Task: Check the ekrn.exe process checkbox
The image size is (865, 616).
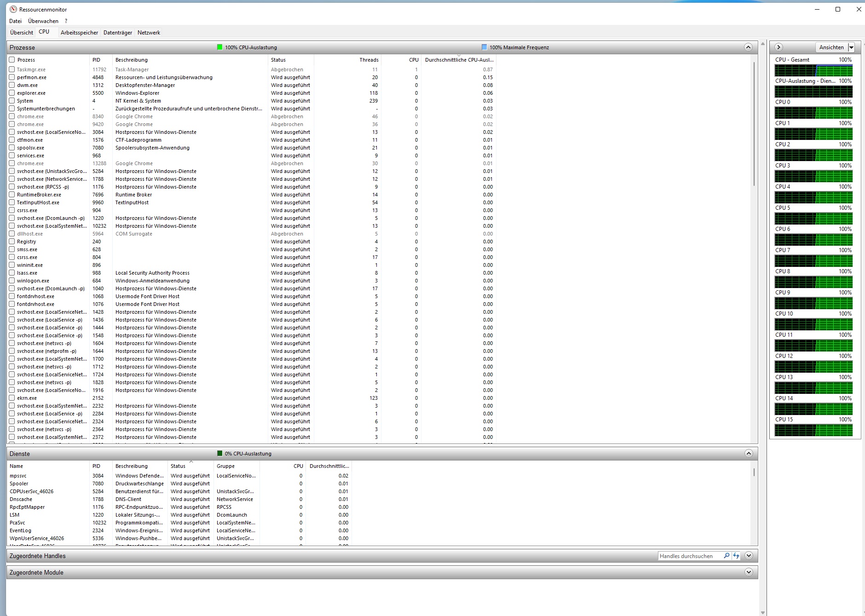Action: click(x=12, y=398)
